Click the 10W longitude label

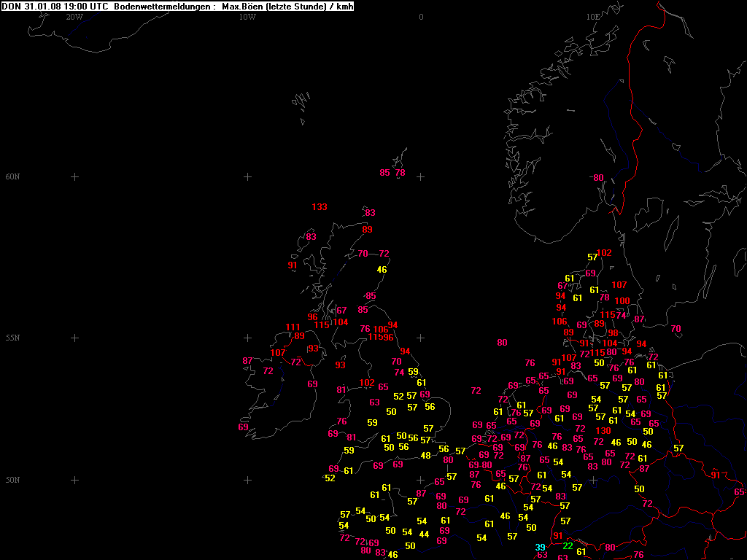(247, 17)
